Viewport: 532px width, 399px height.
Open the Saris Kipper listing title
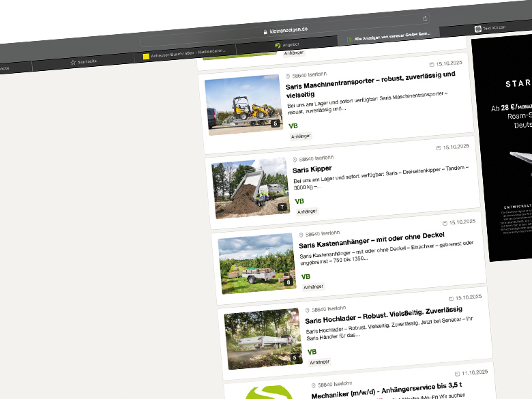point(312,169)
